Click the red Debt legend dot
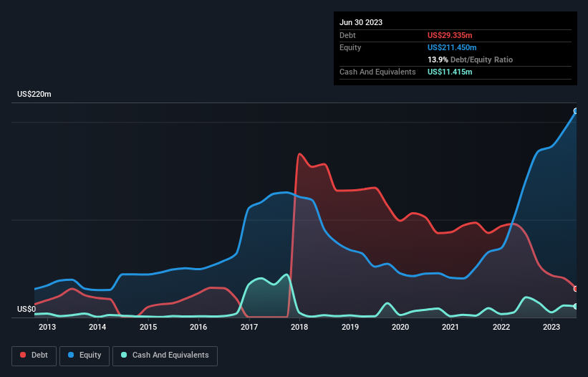The image size is (588, 377). [23, 355]
